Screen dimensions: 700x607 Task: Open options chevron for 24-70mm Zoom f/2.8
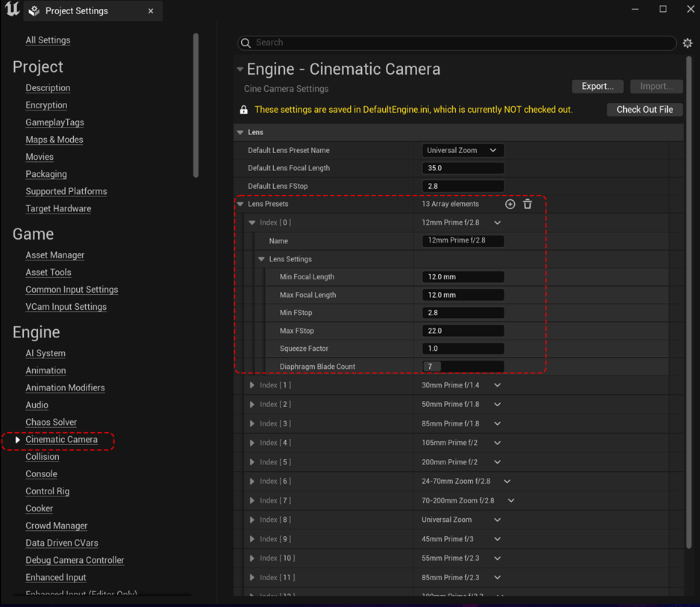[x=507, y=481]
